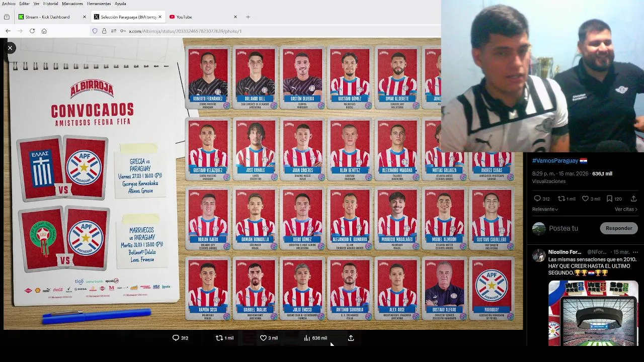Viewport: 644px width, 362px height.
Task: Open the Archivo menu
Action: pos(9,4)
